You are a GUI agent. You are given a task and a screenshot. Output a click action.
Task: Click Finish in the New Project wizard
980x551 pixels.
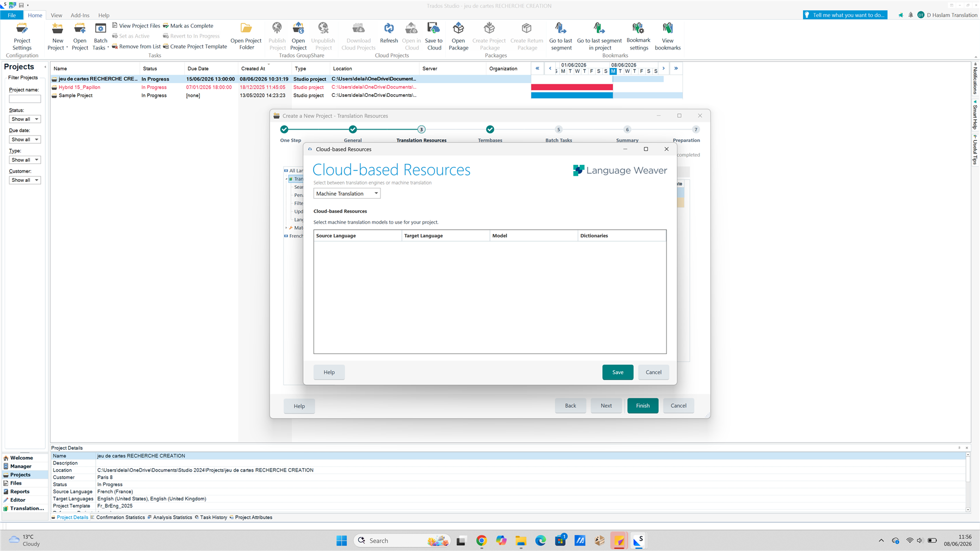point(642,406)
